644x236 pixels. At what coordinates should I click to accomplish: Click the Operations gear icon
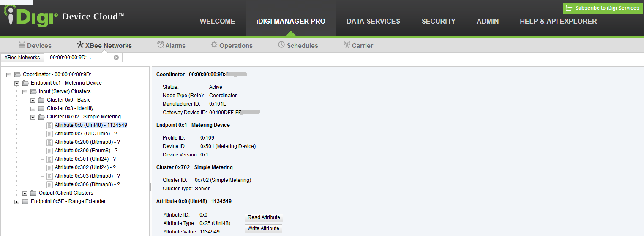(x=214, y=45)
